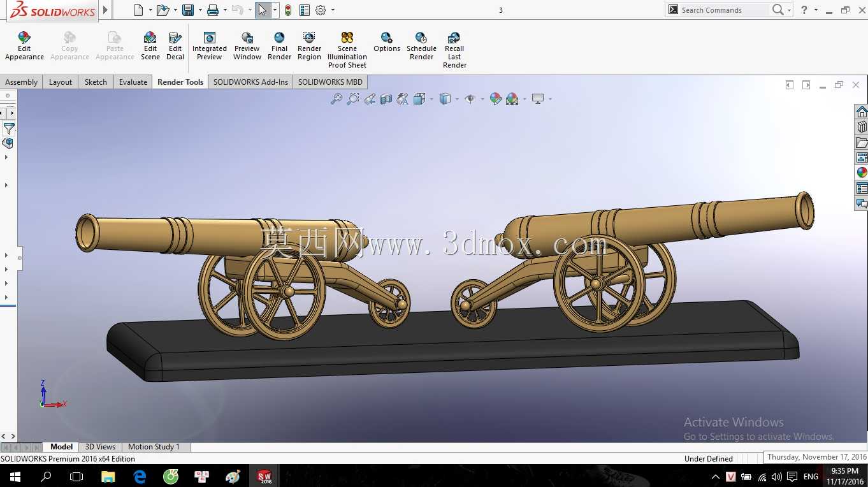
Task: Switch to the Layout tab
Action: [x=61, y=82]
